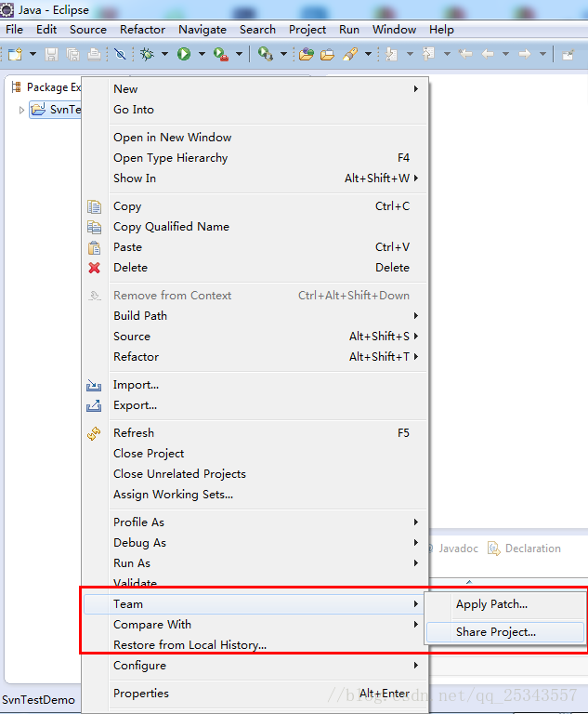
Task: Click Apply Patch... in Team submenu
Action: (x=505, y=604)
